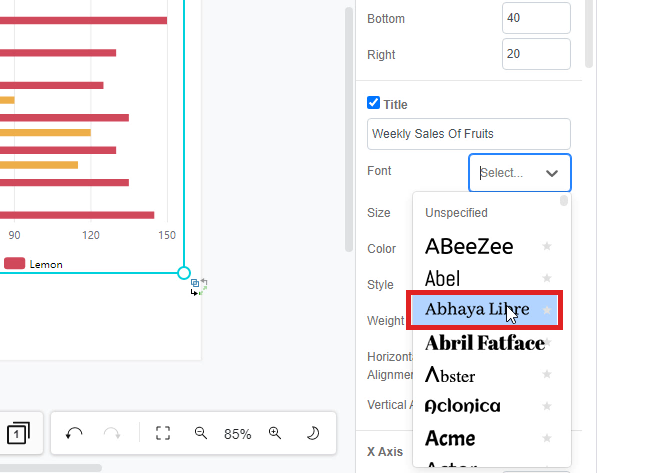Favorite the Acme font star
649x473 pixels.
coord(547,438)
